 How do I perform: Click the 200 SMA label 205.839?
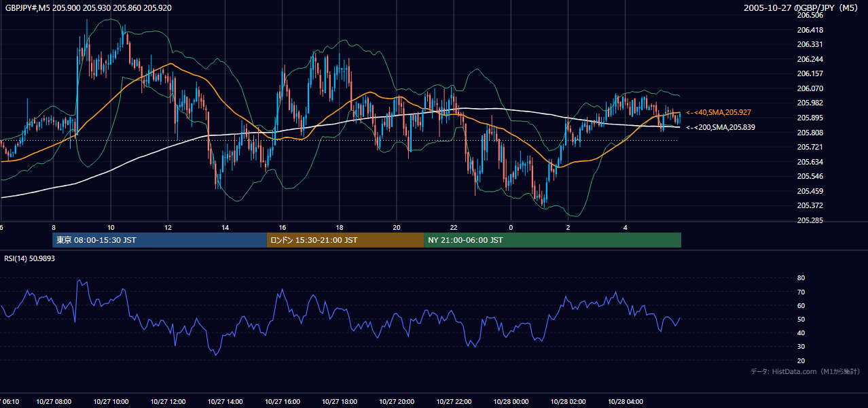720,127
